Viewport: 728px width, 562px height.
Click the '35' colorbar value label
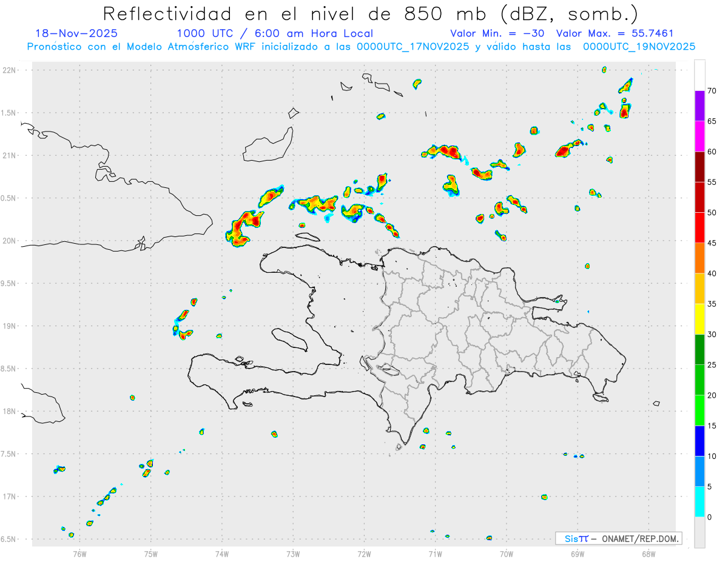(x=712, y=304)
